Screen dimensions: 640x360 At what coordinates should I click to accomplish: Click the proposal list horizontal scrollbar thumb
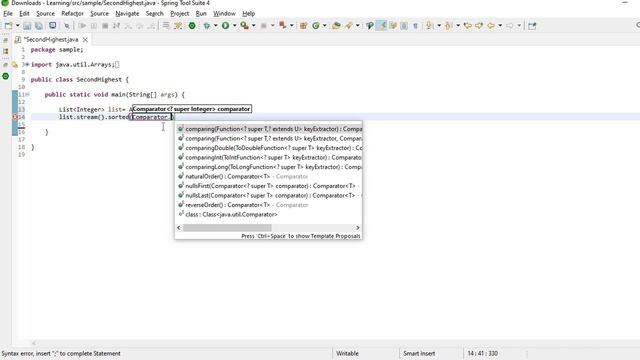[x=227, y=228]
